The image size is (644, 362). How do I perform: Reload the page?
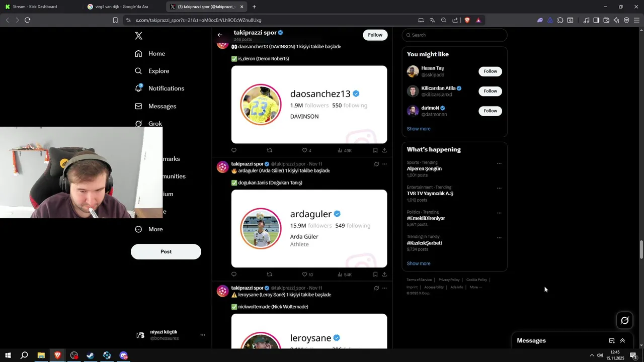point(28,20)
